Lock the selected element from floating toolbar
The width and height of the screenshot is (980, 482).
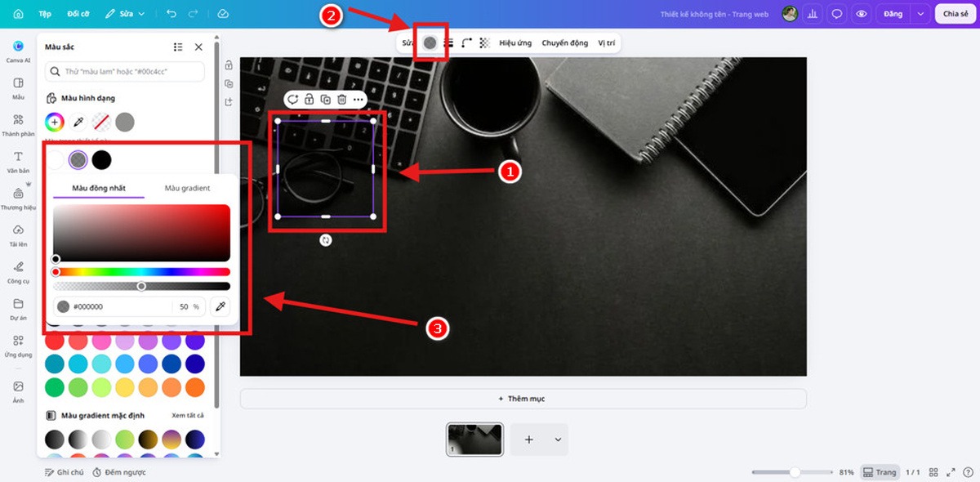click(309, 100)
